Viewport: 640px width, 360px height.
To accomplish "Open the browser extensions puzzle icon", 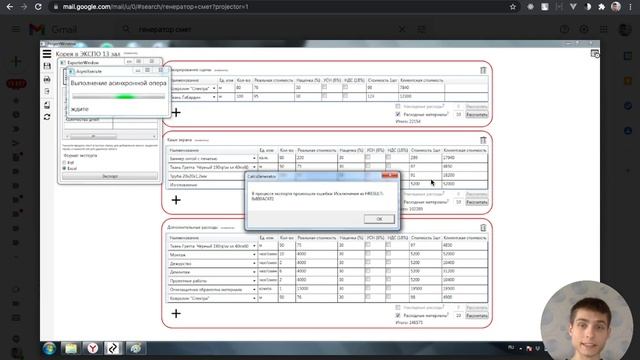I will 601,7.
